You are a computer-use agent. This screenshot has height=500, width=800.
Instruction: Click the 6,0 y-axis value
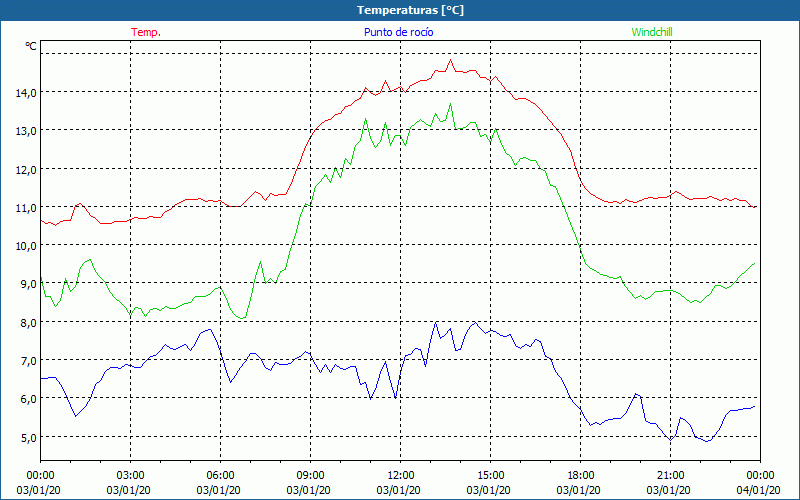[x=29, y=398]
